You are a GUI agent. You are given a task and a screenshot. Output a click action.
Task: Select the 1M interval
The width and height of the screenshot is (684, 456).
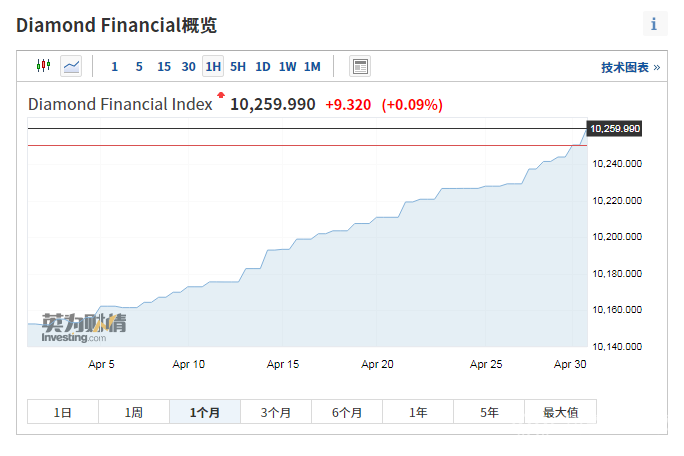point(312,67)
